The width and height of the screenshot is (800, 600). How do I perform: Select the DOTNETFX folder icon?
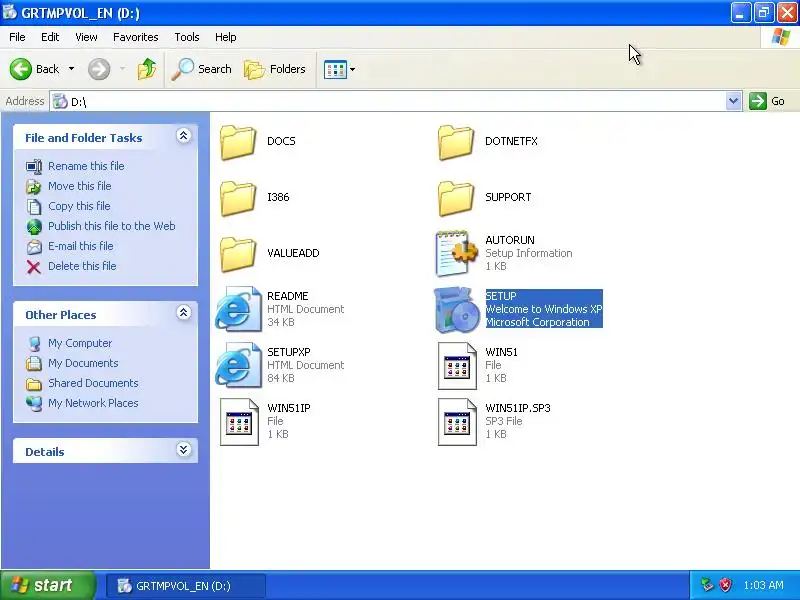point(456,142)
